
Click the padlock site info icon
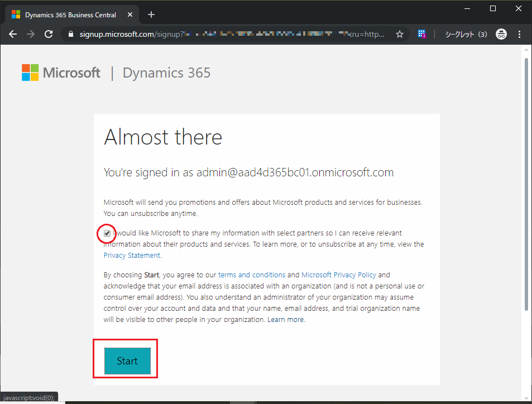[x=70, y=34]
